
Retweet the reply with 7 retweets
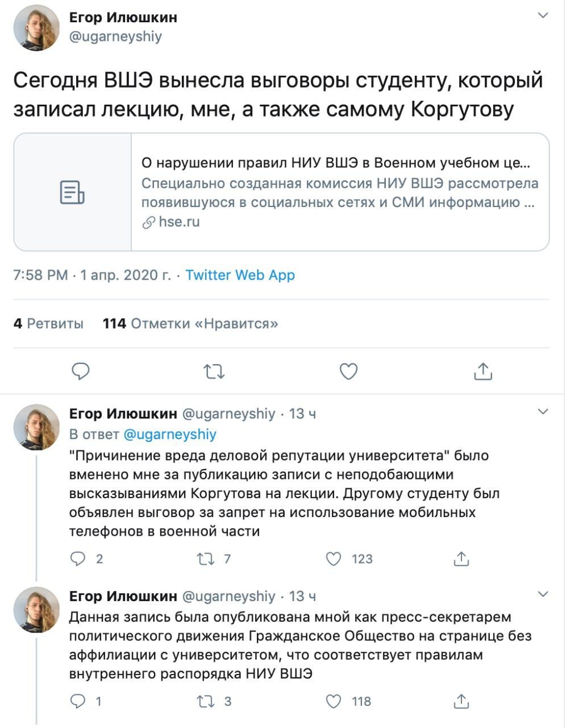pos(205,559)
